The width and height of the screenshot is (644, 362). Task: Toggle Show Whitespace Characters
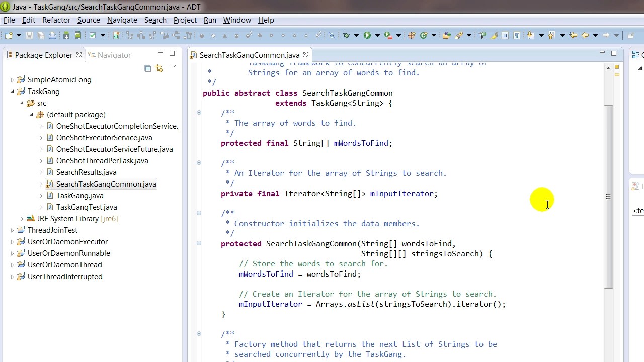(x=517, y=35)
